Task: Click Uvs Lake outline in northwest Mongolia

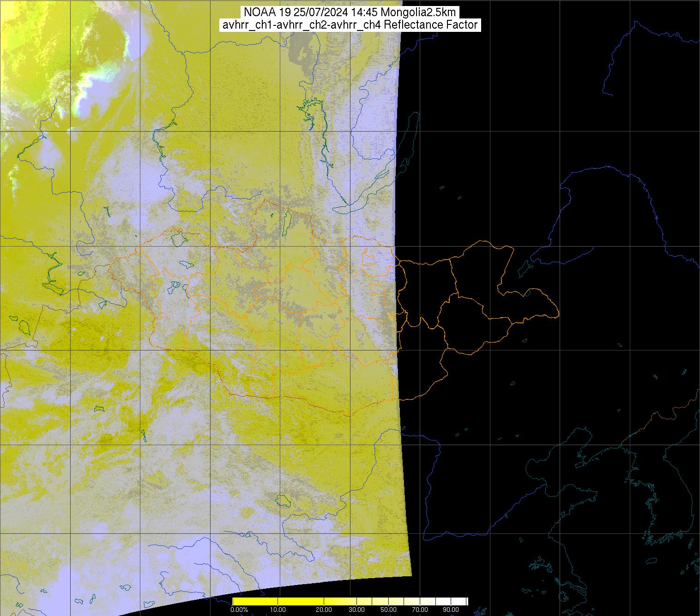Action: click(178, 238)
